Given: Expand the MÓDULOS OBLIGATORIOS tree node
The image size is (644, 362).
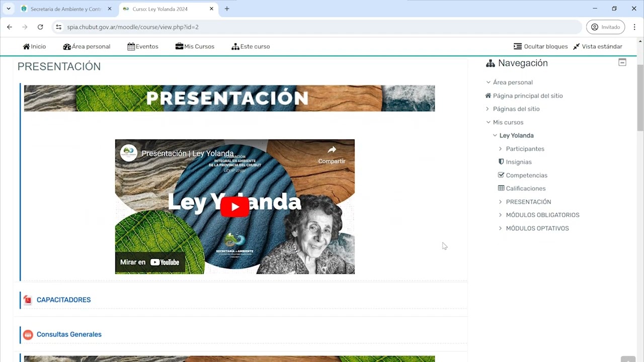Looking at the screenshot, I should pyautogui.click(x=501, y=215).
